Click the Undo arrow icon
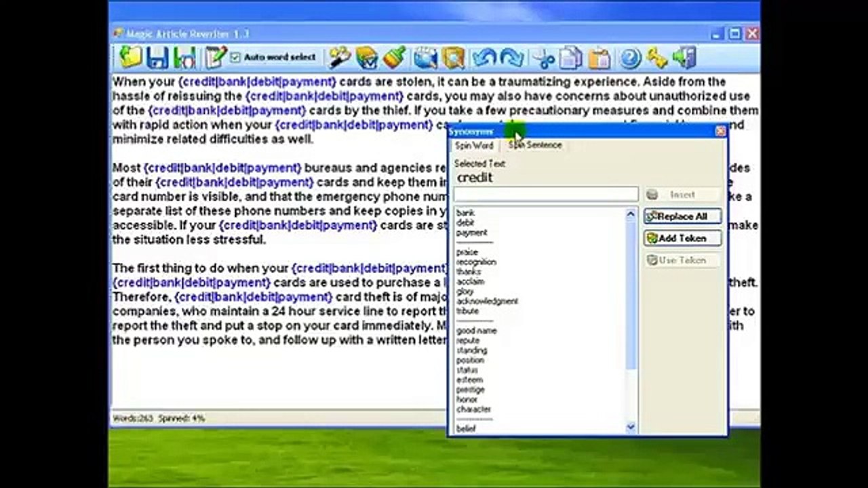The width and height of the screenshot is (868, 488). click(x=484, y=58)
